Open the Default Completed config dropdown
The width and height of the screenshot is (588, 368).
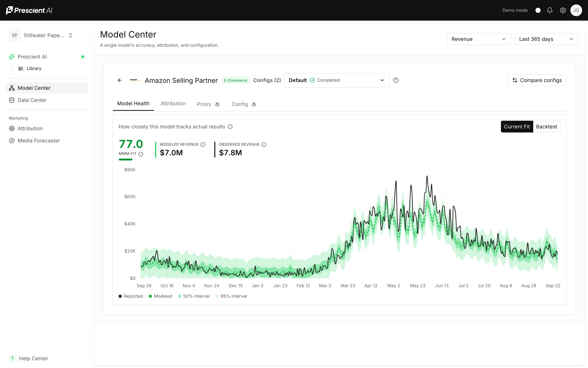[337, 80]
